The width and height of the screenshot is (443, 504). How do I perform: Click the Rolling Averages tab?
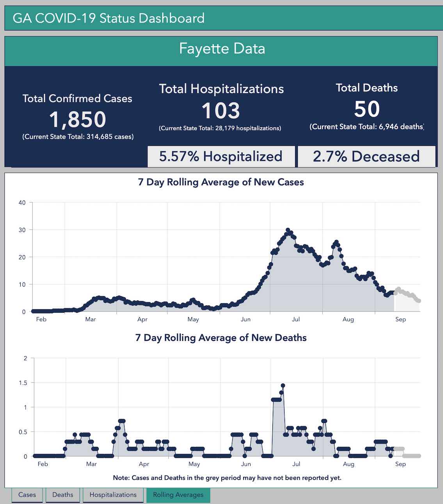tap(178, 495)
